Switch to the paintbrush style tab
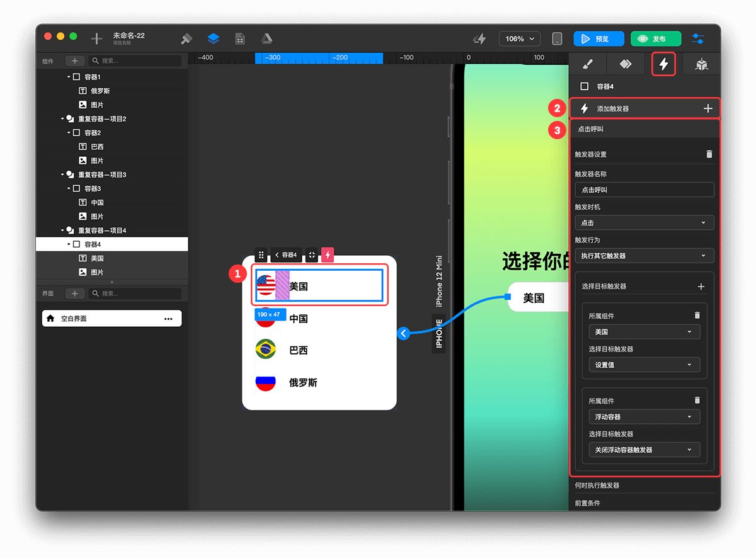Screen dimensions: 756x558 (587, 64)
